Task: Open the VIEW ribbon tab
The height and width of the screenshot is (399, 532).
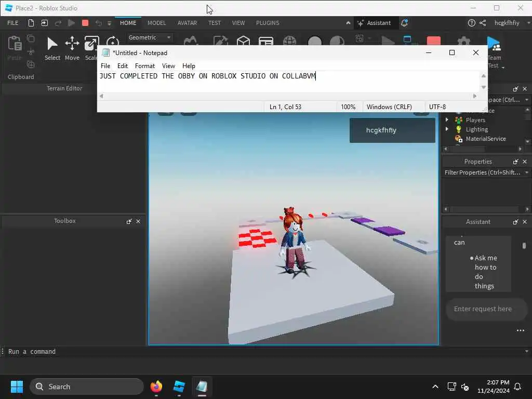Action: pos(238,23)
